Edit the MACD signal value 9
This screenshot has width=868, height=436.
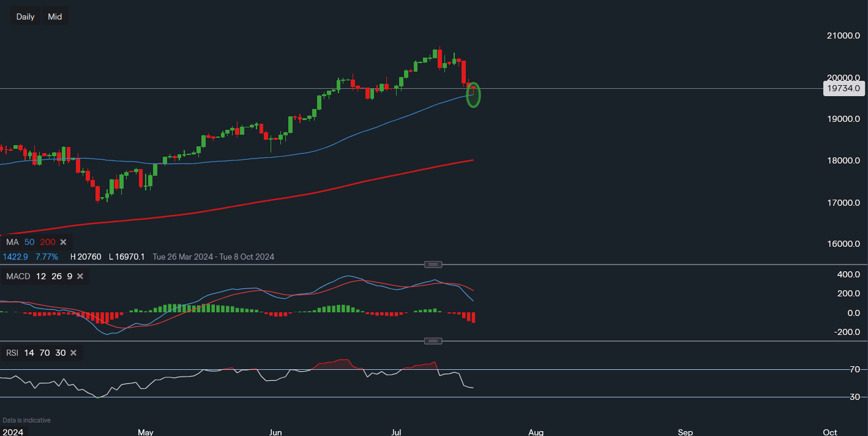(x=69, y=276)
